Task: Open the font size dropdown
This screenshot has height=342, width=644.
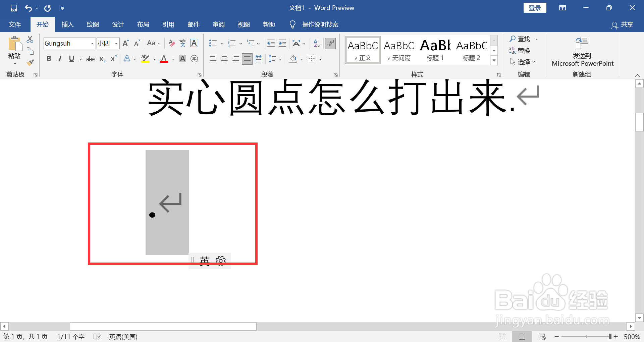Action: [116, 43]
